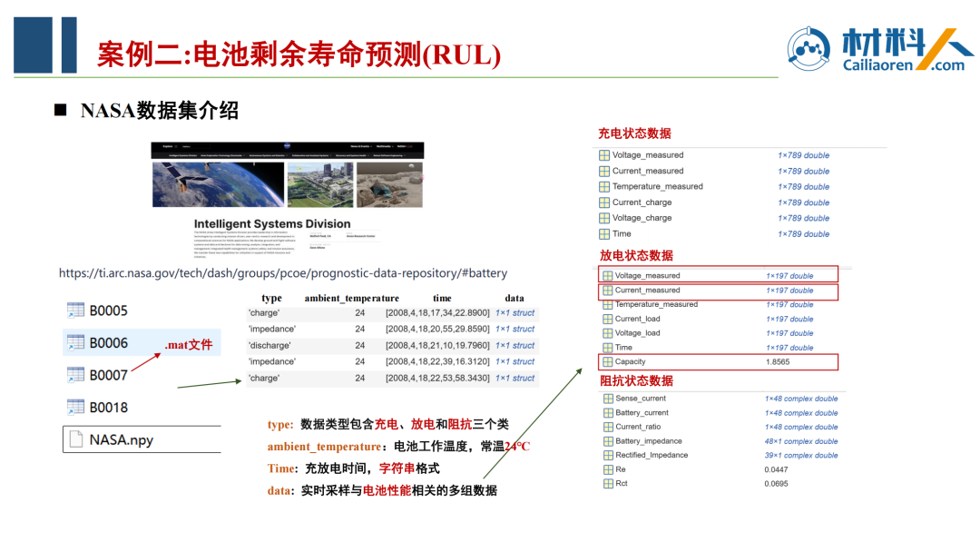
Task: Click the grid icon beside Voltage_measured 1×789
Action: 604,155
